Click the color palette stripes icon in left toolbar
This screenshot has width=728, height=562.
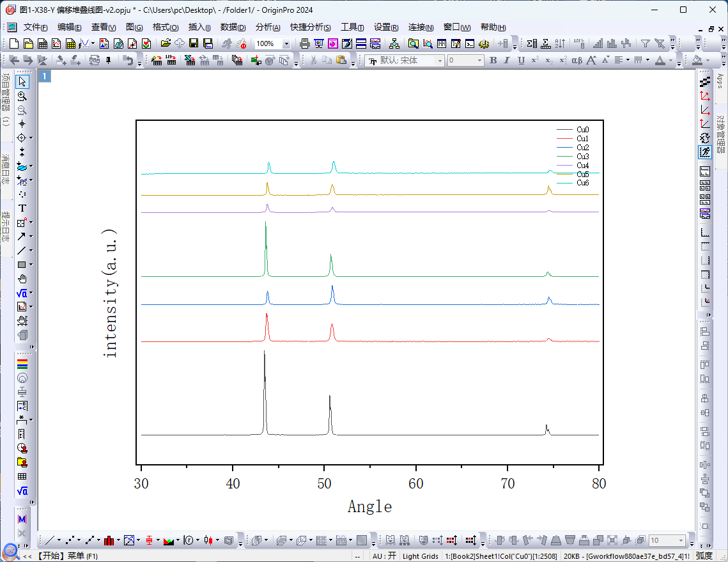tap(22, 364)
